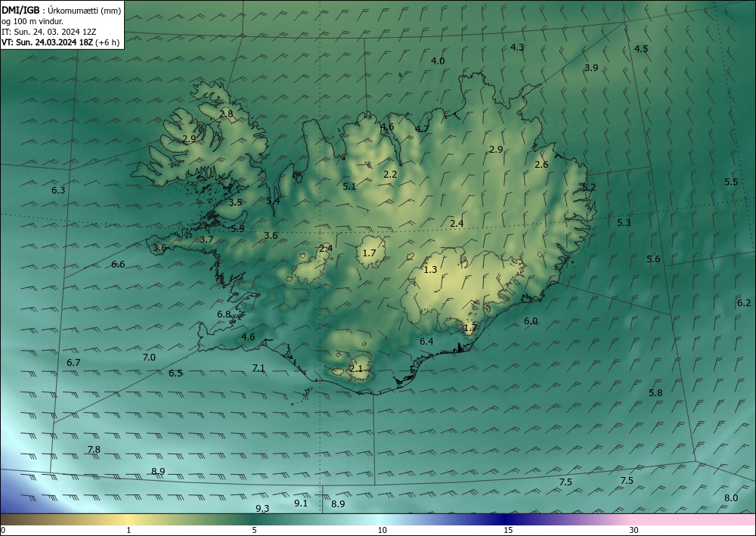Click the 5.4 value on the map

click(273, 200)
